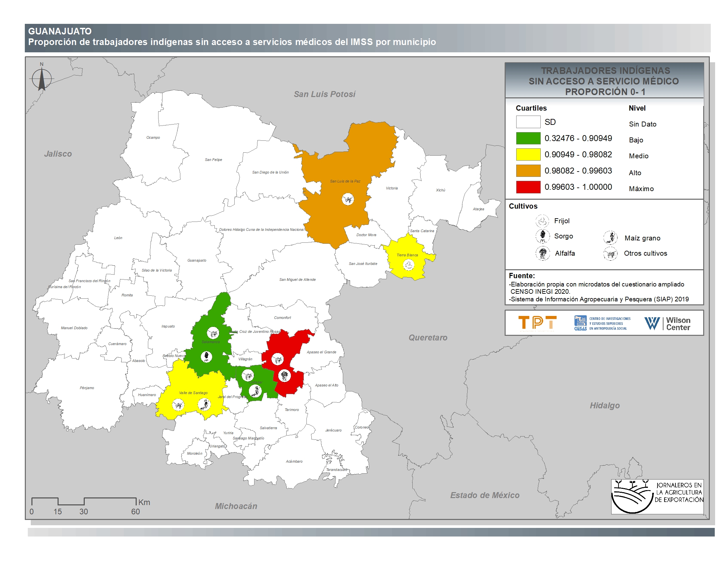
Task: Click the red Máximo quartile swatch
Action: [528, 187]
